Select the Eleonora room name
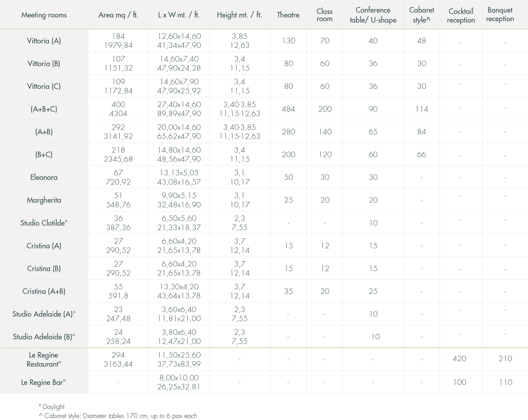This screenshot has height=420, width=528. pyautogui.click(x=44, y=177)
